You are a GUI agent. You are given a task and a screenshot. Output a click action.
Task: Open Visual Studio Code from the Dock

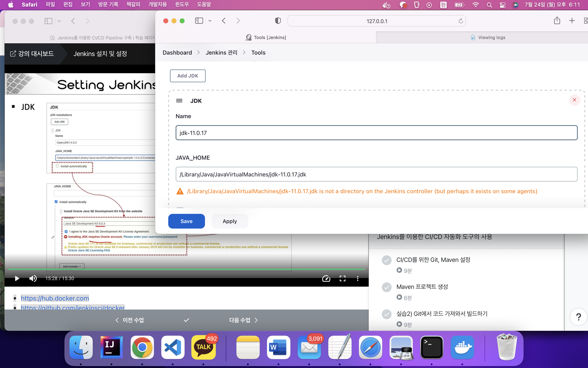coord(173,347)
